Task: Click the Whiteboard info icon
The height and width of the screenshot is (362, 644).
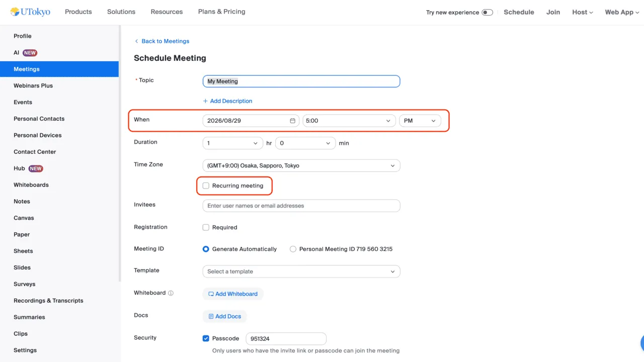Action: [171, 293]
